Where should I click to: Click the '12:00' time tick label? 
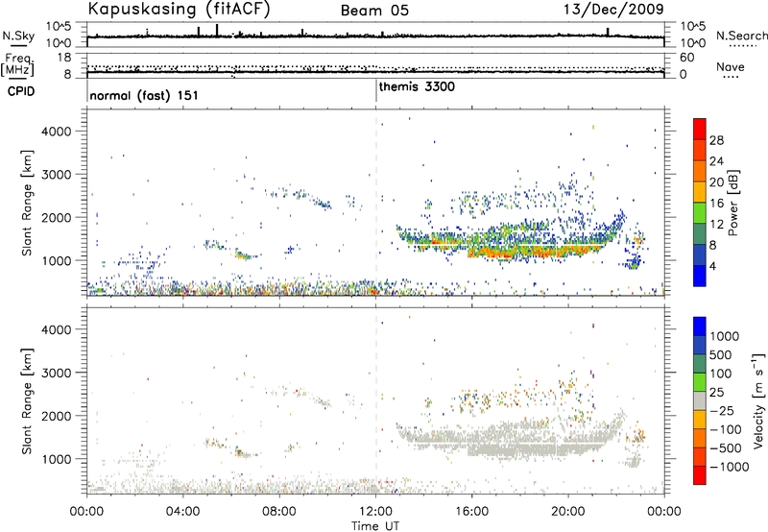375,512
